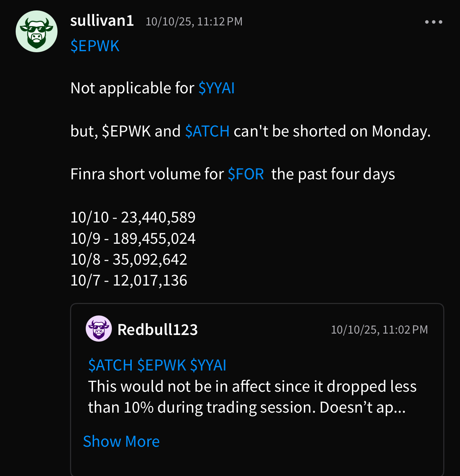Open the $FOR cashtag link

[246, 174]
